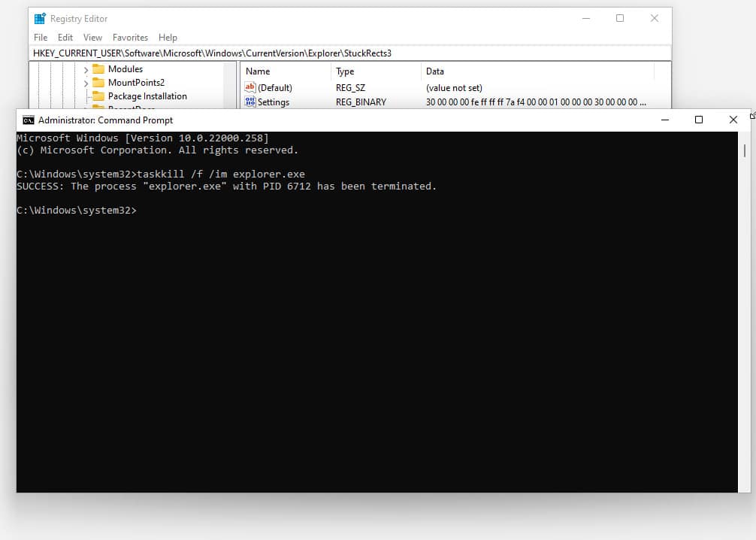The image size is (756, 540).
Task: Click the binary value icon beside Settings
Action: [x=250, y=102]
